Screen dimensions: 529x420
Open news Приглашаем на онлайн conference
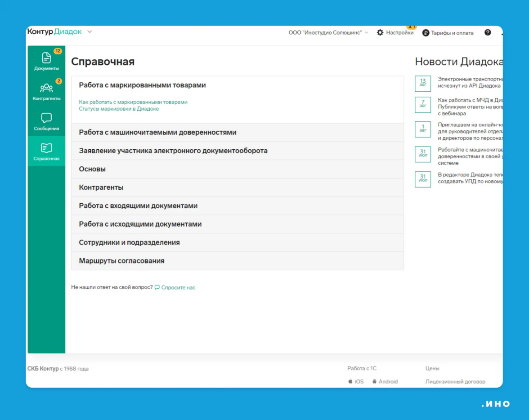coord(470,131)
